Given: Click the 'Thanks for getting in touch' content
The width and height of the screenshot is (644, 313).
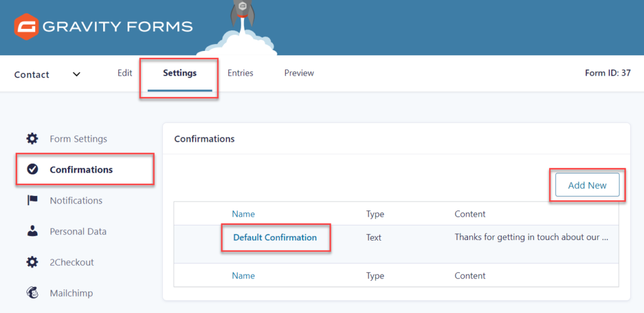Looking at the screenshot, I should pyautogui.click(x=531, y=237).
